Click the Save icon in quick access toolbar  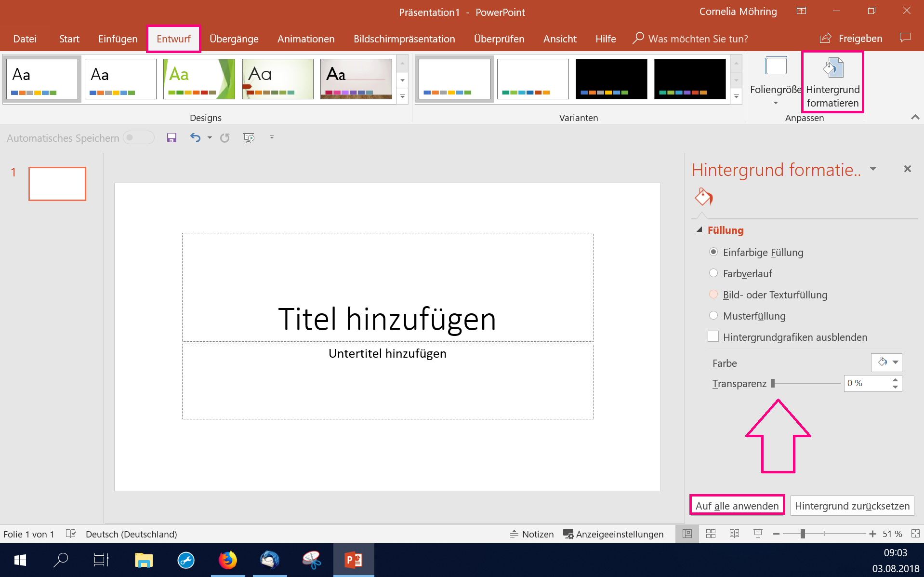pos(172,138)
